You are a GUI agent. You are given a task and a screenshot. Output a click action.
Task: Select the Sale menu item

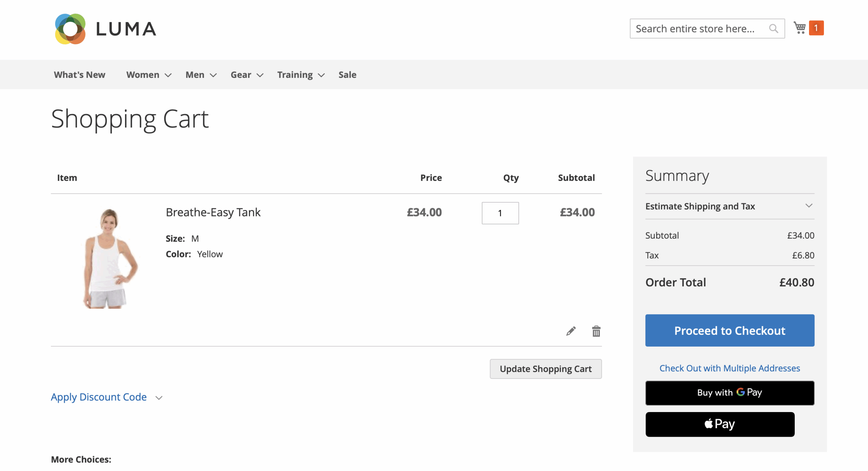(347, 75)
